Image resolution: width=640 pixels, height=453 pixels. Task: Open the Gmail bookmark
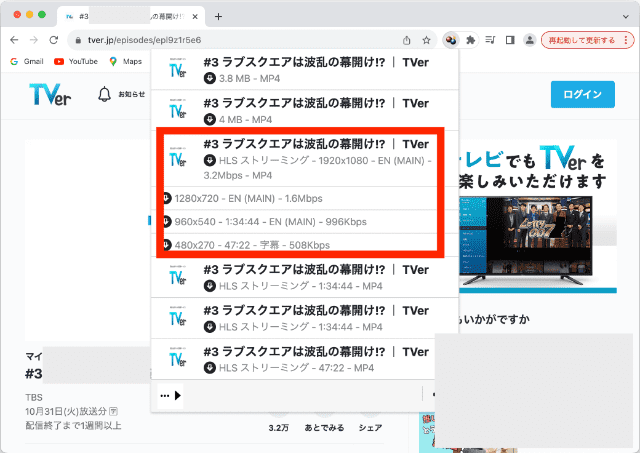27,61
